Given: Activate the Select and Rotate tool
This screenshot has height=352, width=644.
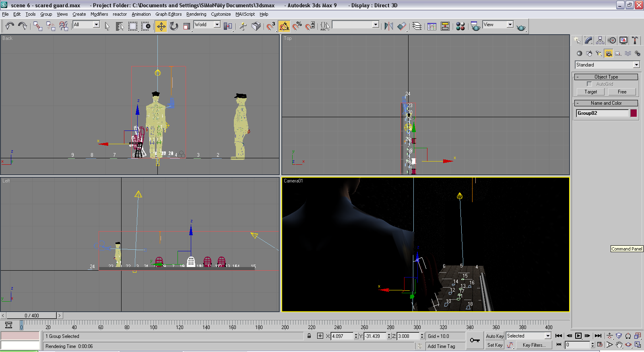Looking at the screenshot, I should point(174,26).
